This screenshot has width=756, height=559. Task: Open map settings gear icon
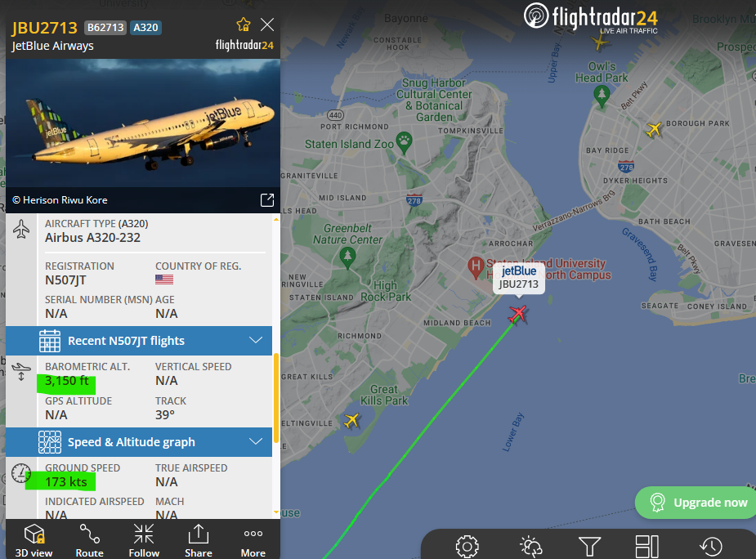coord(467,547)
